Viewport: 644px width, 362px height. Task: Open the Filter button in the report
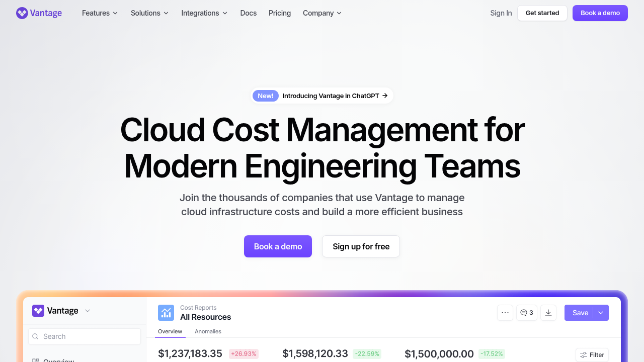point(592,355)
